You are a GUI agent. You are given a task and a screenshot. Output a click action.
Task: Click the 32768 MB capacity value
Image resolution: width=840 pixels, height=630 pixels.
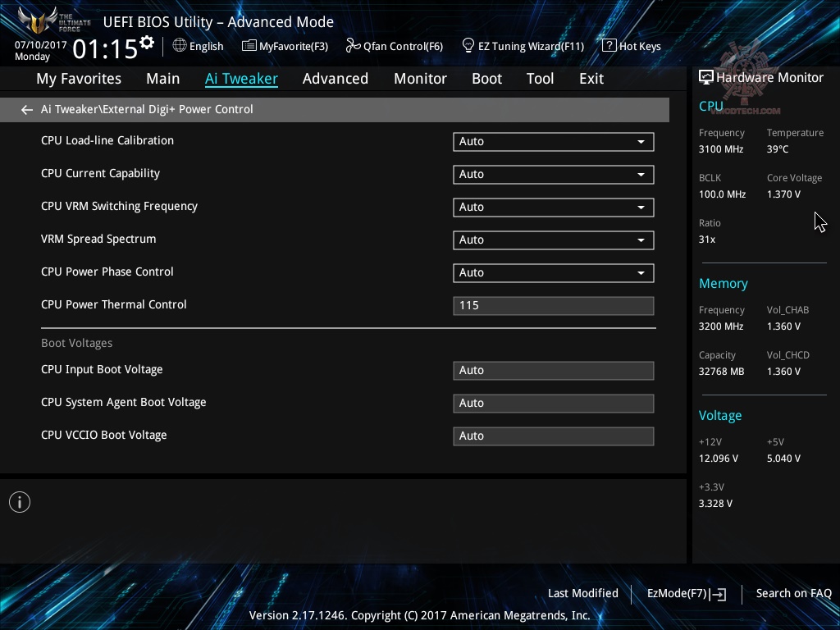click(722, 372)
